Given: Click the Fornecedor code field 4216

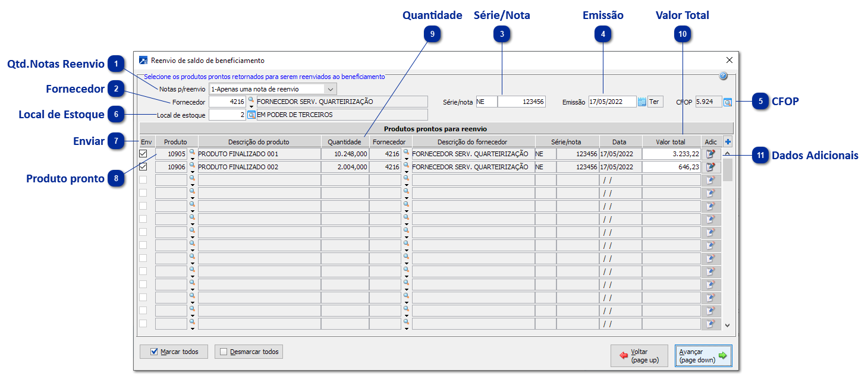Looking at the screenshot, I should (228, 102).
